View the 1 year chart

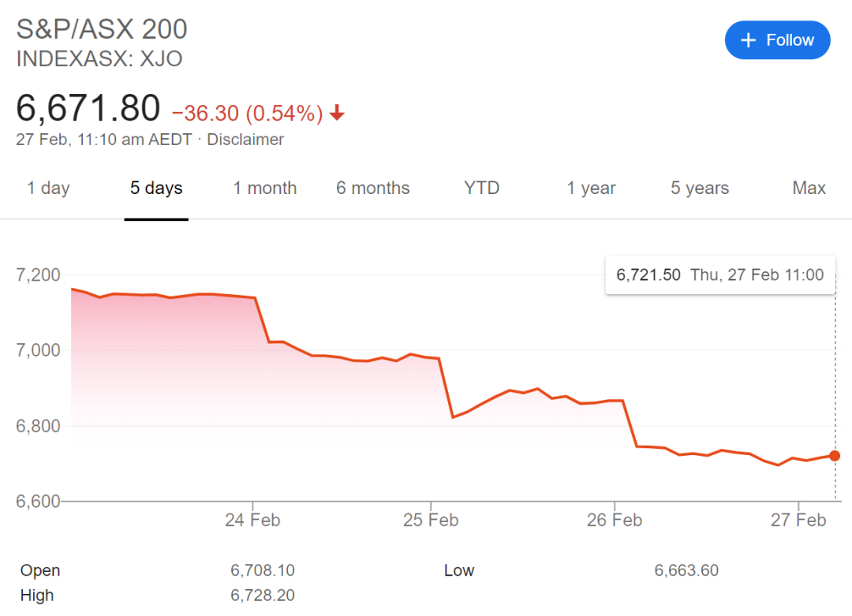point(592,188)
